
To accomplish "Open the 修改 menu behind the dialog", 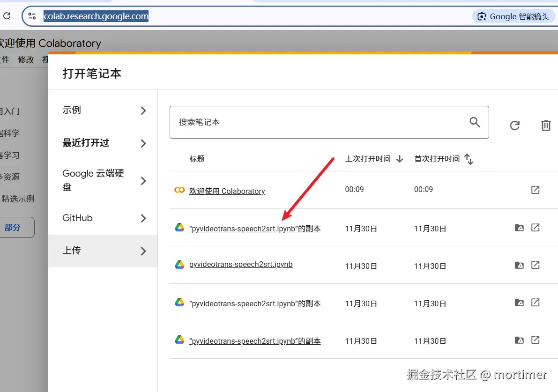I will point(26,59).
